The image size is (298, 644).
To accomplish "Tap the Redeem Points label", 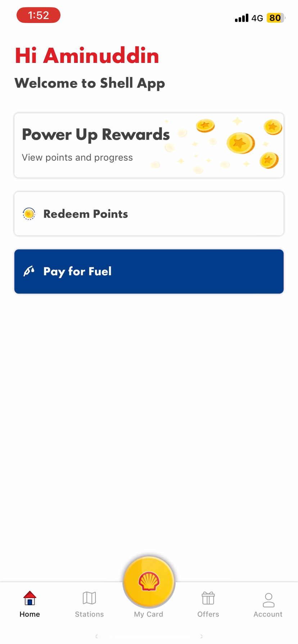I will click(x=86, y=214).
